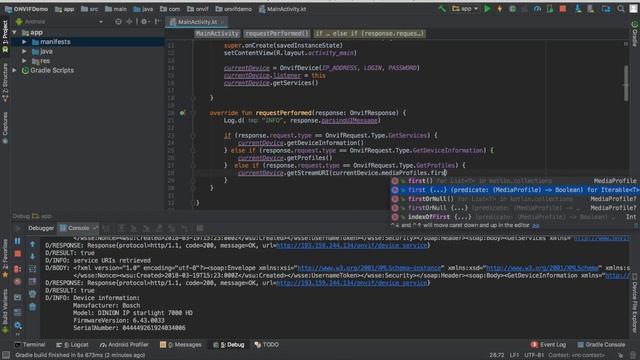Run the app with the green play icon

(487, 9)
